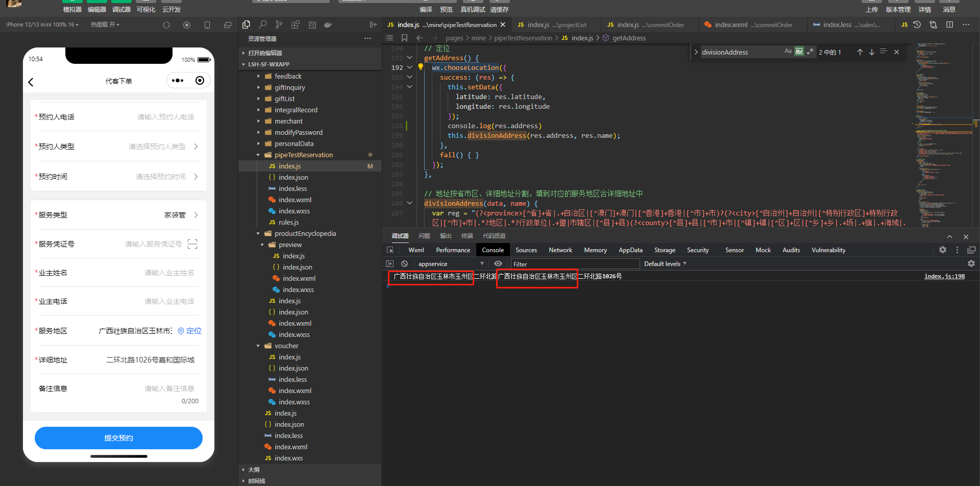Click the simulator stop/record circle icon
Screen dimensions: 980x486
(187, 25)
